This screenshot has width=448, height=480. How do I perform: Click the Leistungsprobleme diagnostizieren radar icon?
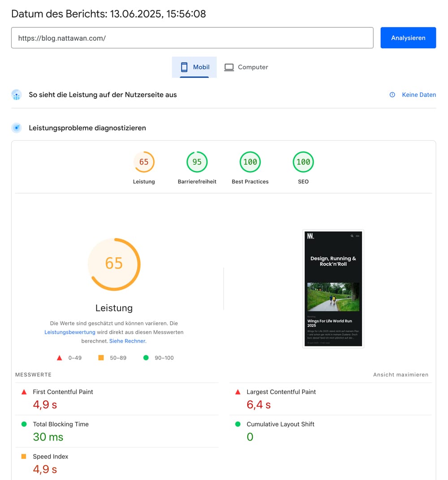pyautogui.click(x=17, y=128)
